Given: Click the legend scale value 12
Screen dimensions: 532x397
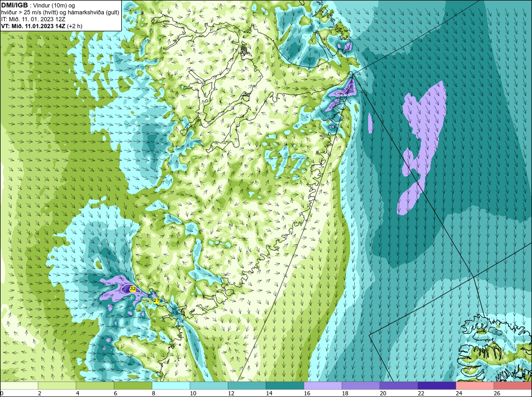Looking at the screenshot, I should coord(231,393).
